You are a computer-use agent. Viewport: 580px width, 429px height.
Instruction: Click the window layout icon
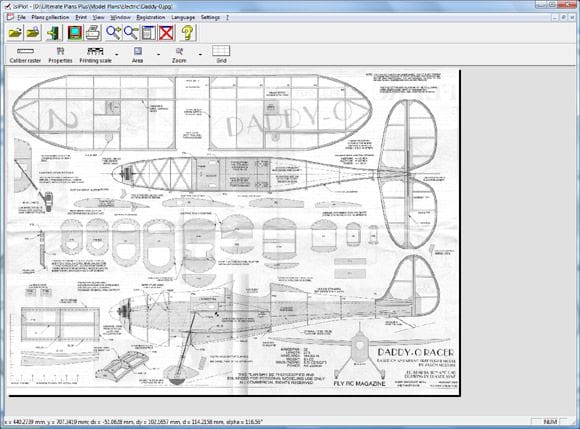coord(149,33)
